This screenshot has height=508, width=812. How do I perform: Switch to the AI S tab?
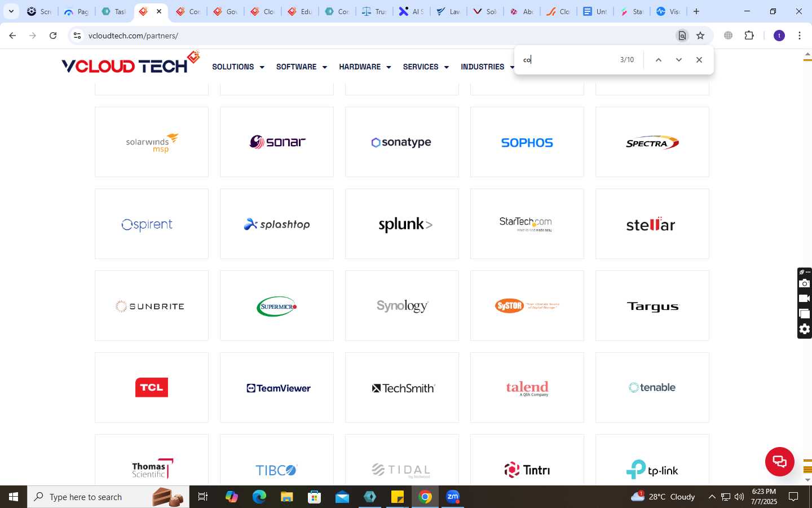coord(411,11)
